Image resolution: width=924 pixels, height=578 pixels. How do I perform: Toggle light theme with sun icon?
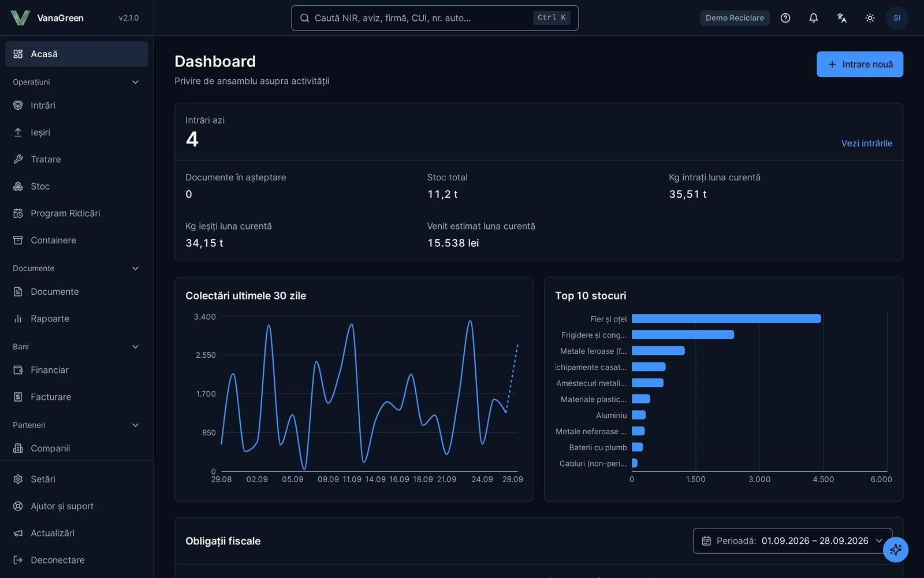click(x=870, y=18)
